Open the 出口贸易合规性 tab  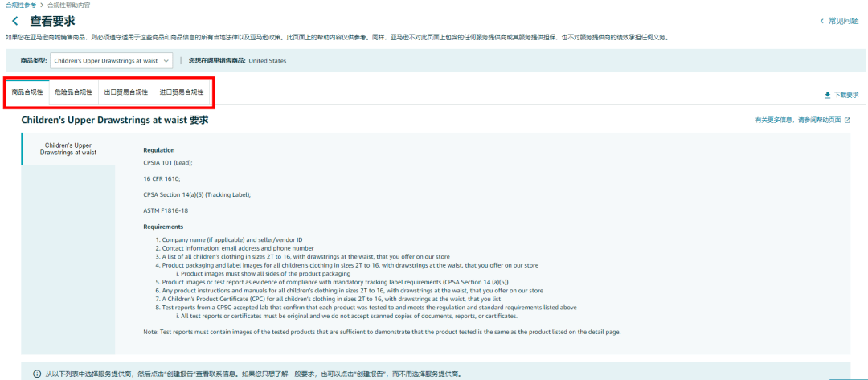point(125,92)
